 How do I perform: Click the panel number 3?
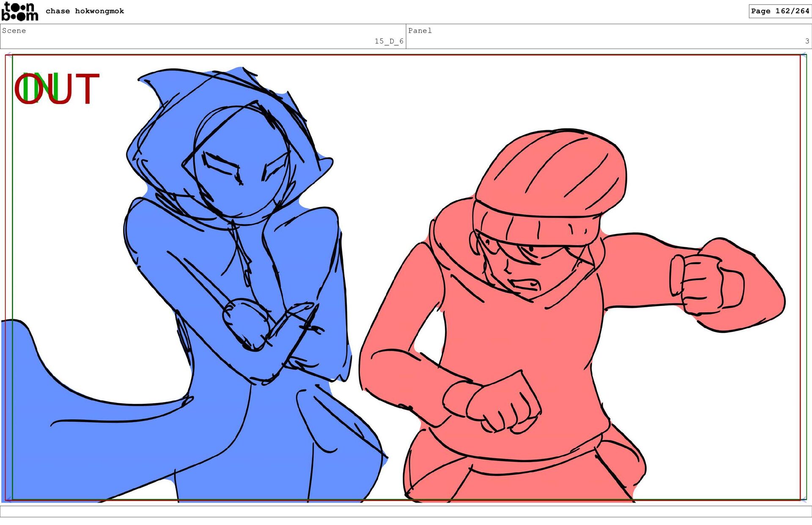[x=807, y=41]
